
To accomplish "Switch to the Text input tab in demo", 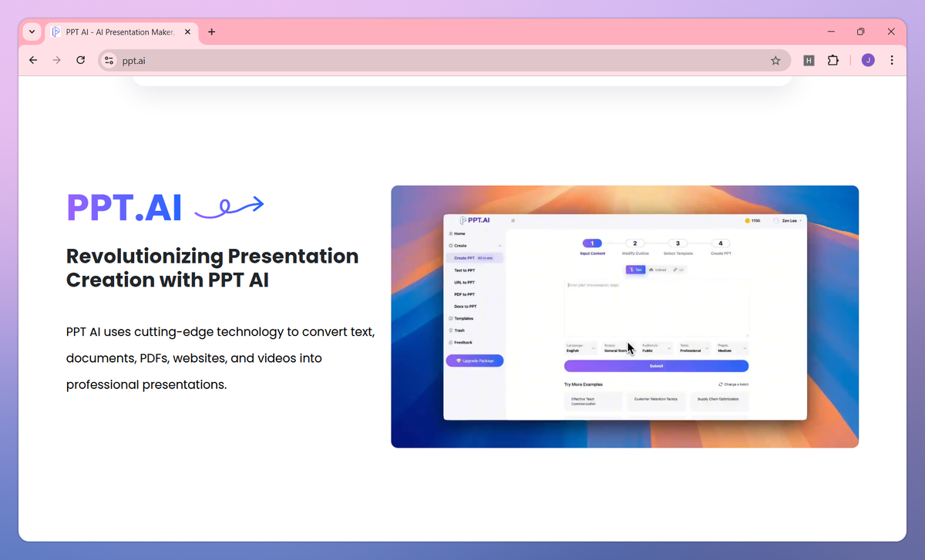I will tap(636, 270).
